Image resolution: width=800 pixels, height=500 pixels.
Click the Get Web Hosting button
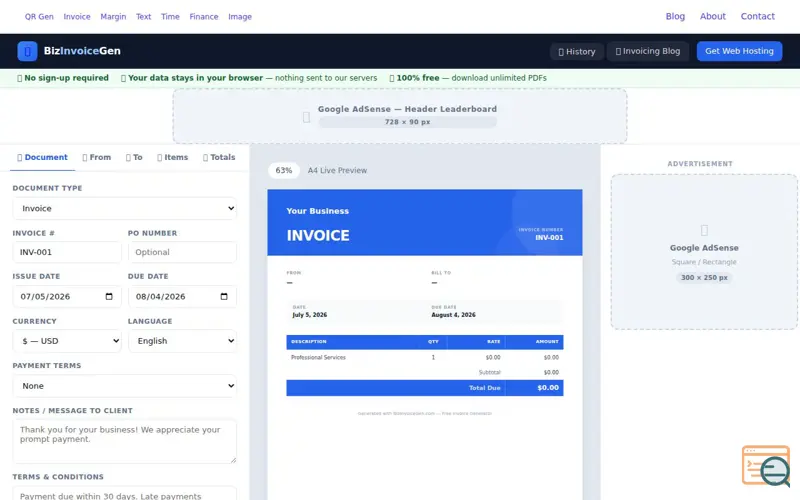(739, 51)
